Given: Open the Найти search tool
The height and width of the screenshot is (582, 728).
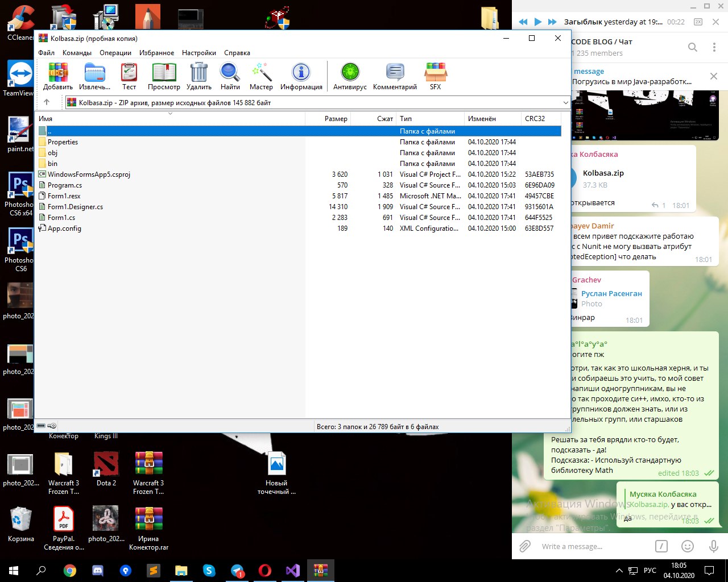Looking at the screenshot, I should (x=230, y=76).
